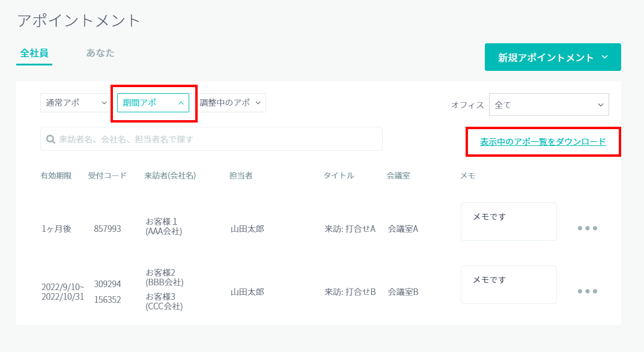
Task: Click the 有効期限 column header
Action: tap(56, 176)
